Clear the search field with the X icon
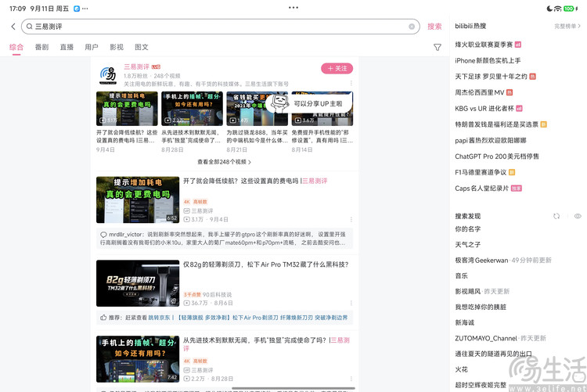Screen dimensions: 587x392 412,27
